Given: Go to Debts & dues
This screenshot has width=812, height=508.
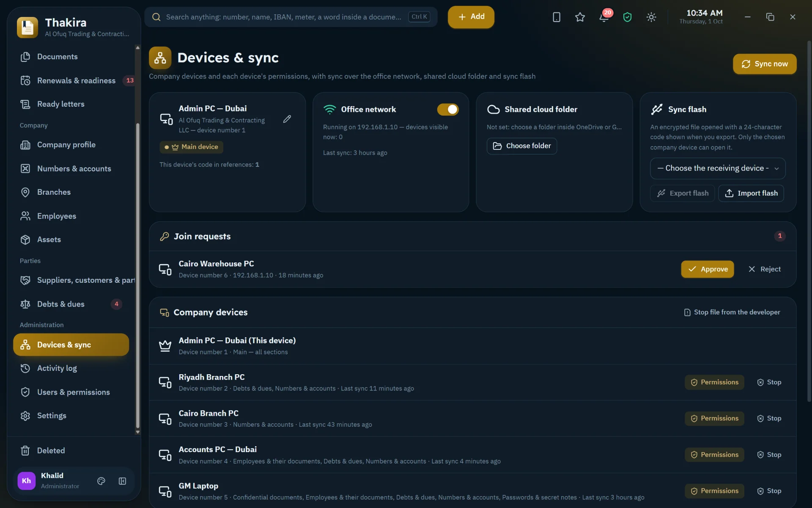Looking at the screenshot, I should pos(72,304).
